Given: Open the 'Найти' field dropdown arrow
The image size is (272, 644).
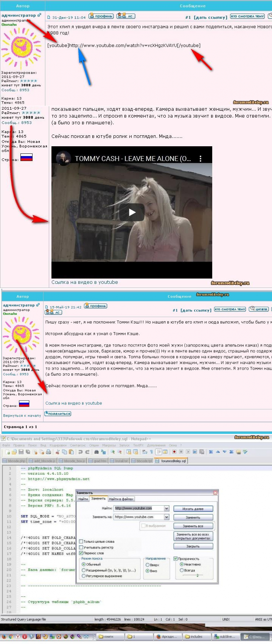Looking at the screenshot, I should [166, 508].
